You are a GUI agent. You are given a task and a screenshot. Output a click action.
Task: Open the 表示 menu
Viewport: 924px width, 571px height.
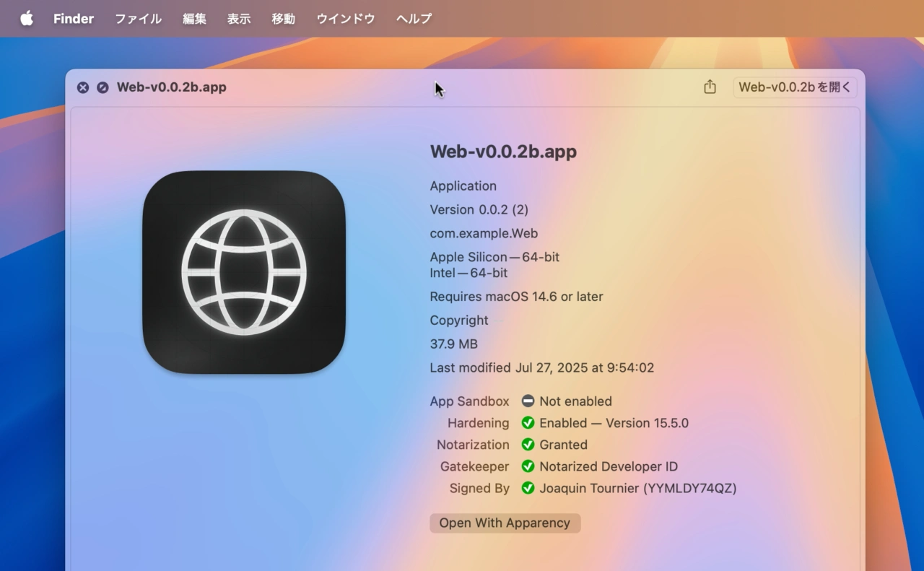pyautogui.click(x=239, y=19)
